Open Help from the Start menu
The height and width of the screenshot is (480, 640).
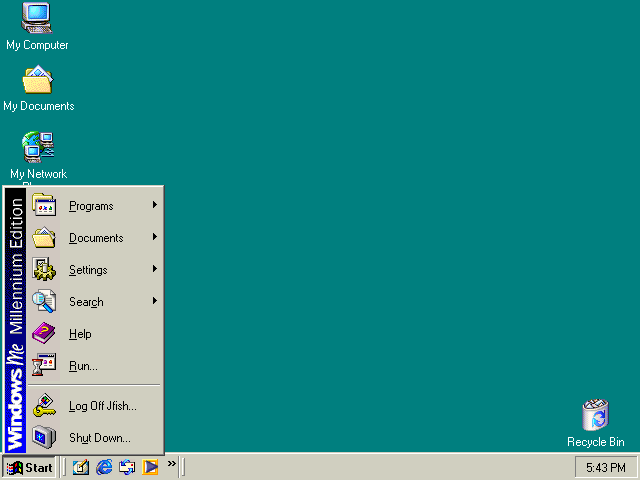point(95,333)
